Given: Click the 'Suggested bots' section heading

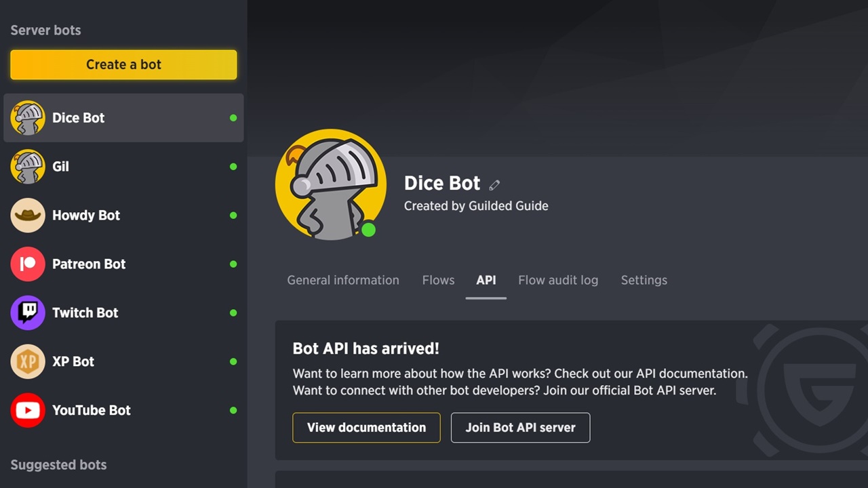Looking at the screenshot, I should 58,465.
